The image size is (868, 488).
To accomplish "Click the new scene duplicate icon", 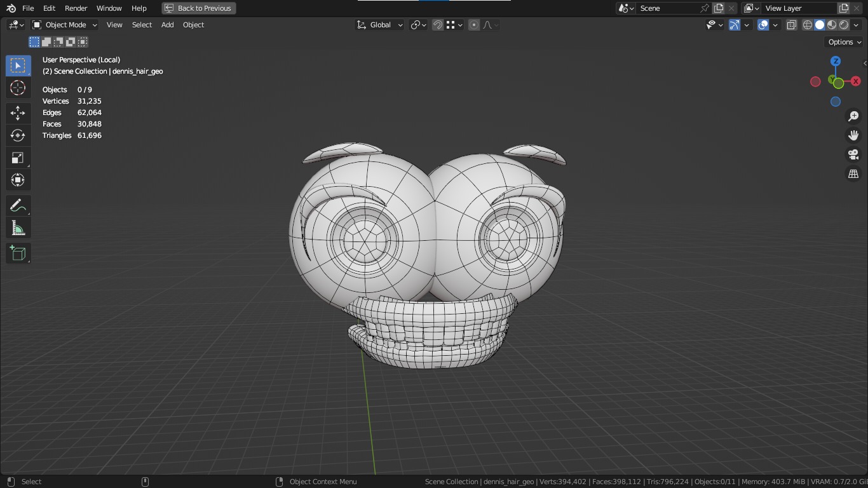I will point(719,8).
